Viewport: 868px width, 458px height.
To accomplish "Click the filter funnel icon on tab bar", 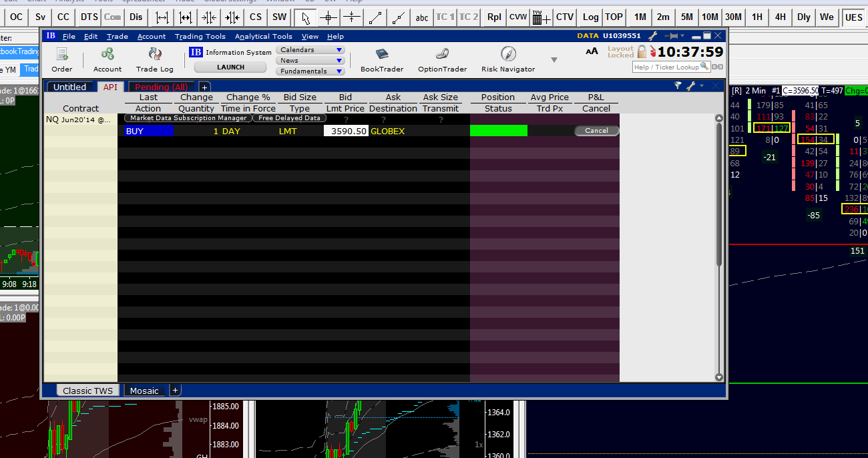I will click(678, 86).
